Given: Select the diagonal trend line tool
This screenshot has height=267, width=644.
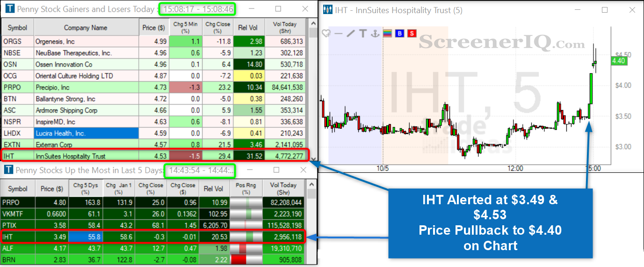Looking at the screenshot, I should [351, 33].
